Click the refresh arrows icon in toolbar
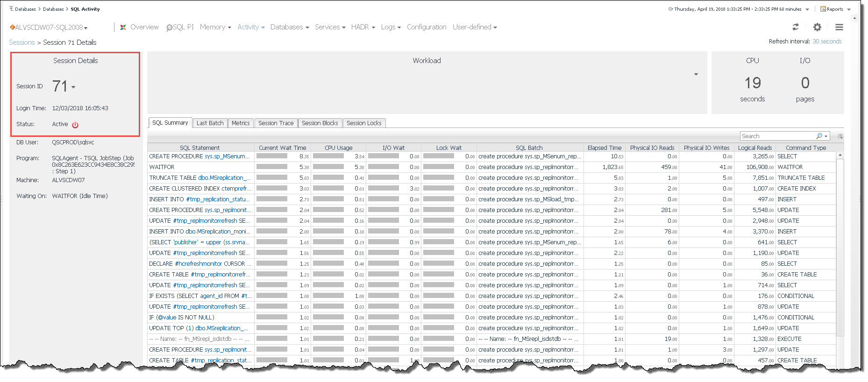 (x=796, y=27)
